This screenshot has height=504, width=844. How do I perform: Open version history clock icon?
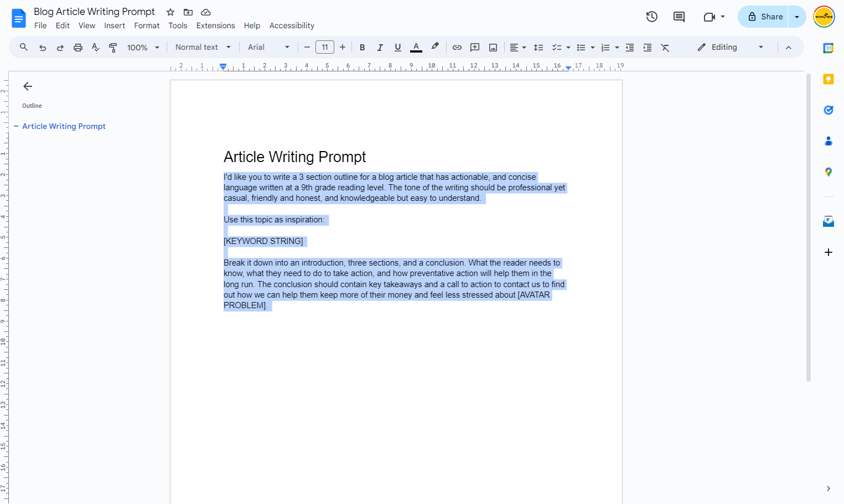click(652, 17)
